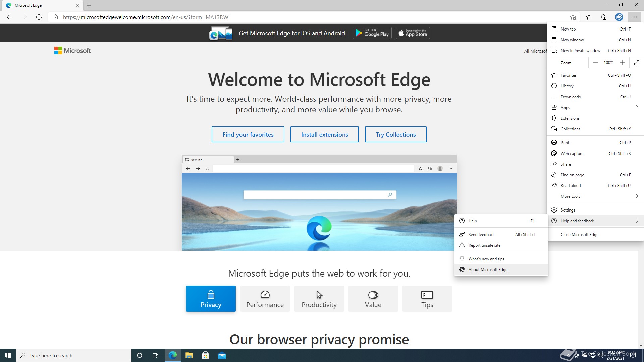The image size is (644, 362).
Task: Click the Google Play badge
Action: point(372,33)
